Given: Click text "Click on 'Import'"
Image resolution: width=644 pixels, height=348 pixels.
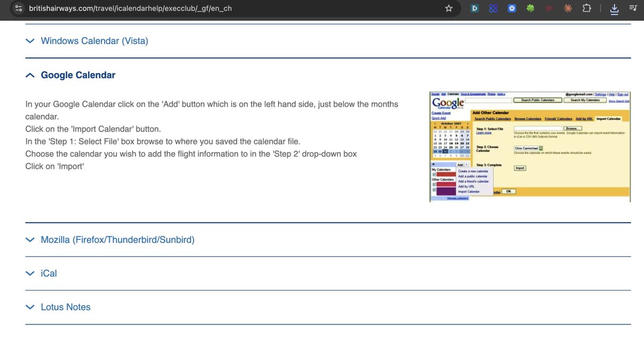Looking at the screenshot, I should point(55,166).
